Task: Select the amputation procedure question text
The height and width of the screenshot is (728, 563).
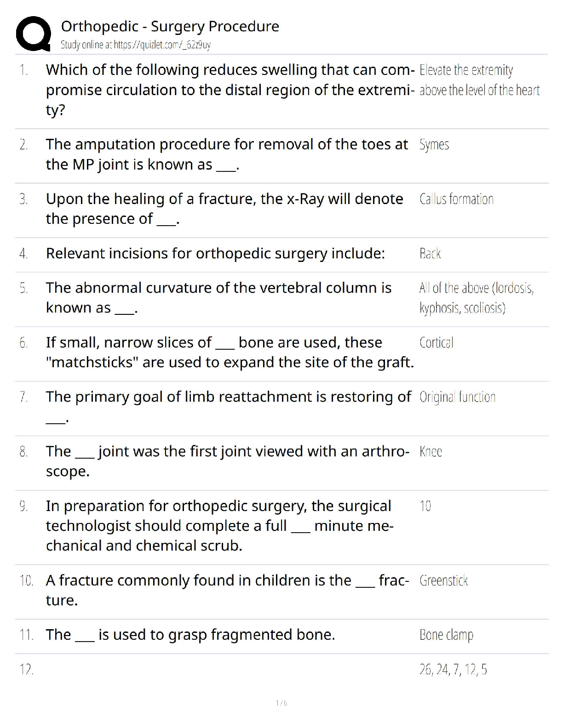Action: [x=226, y=154]
